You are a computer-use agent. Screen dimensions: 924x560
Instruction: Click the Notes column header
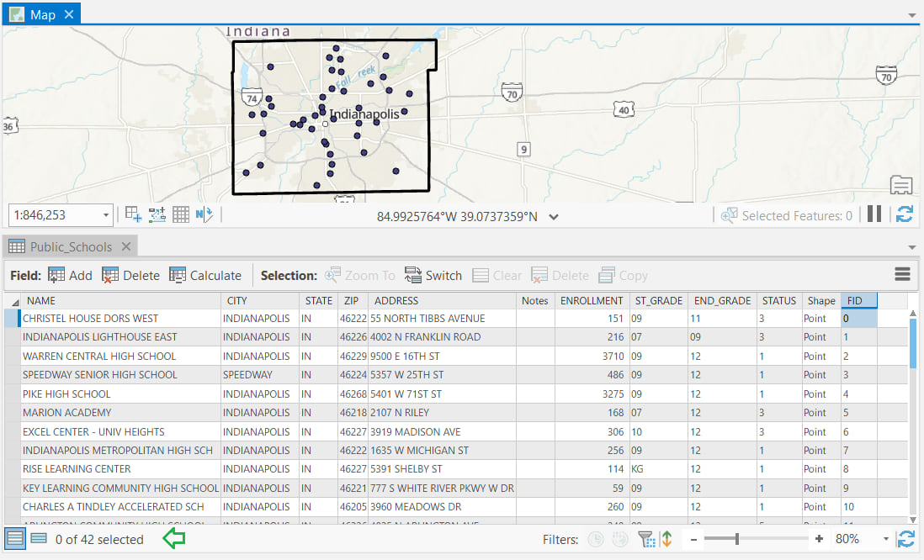click(x=535, y=301)
